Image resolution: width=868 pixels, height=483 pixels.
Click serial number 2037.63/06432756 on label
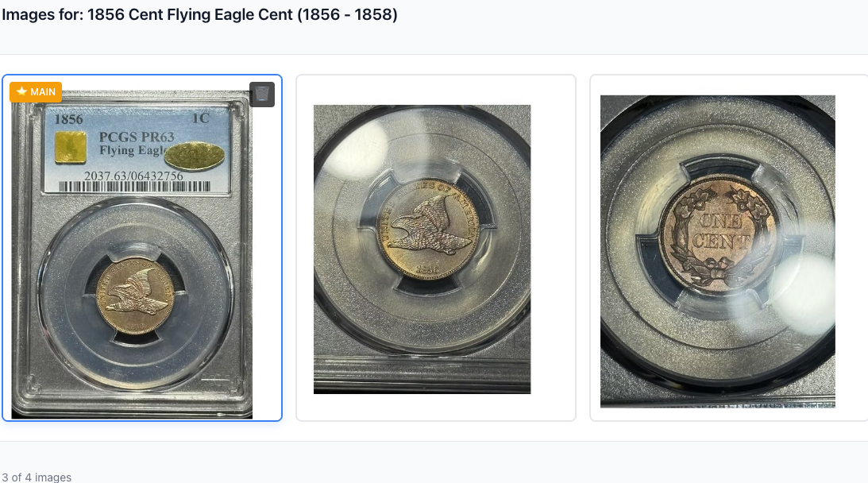point(133,176)
